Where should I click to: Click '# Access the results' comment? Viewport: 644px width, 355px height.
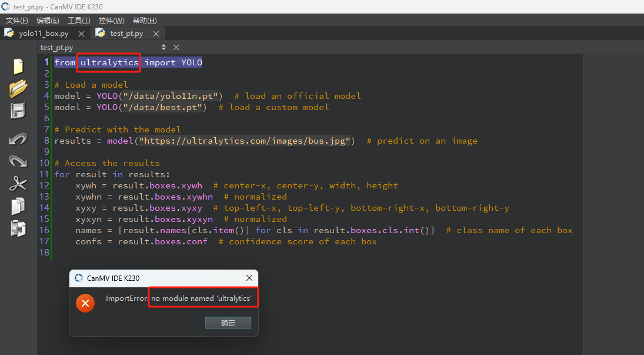107,163
